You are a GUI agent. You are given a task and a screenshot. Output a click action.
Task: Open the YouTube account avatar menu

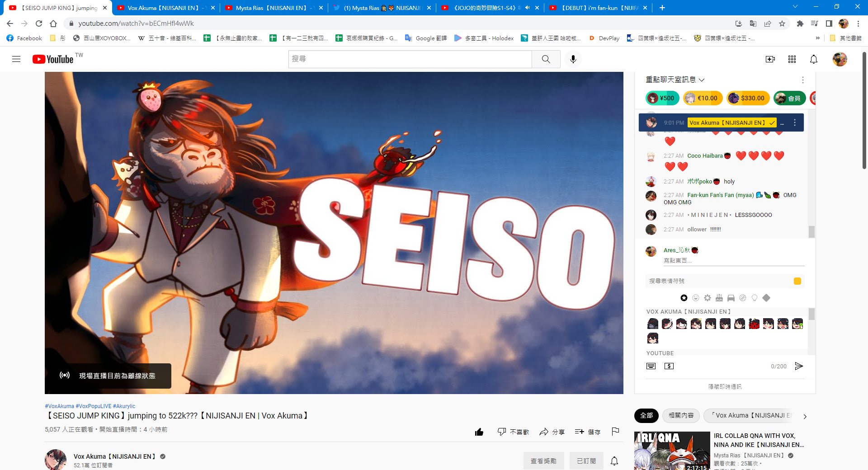point(840,59)
